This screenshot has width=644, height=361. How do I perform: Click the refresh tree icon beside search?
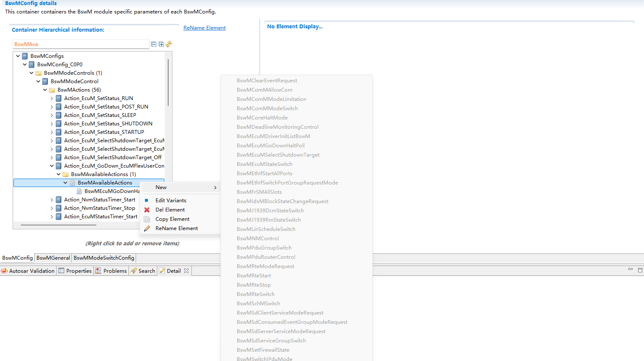(x=169, y=44)
